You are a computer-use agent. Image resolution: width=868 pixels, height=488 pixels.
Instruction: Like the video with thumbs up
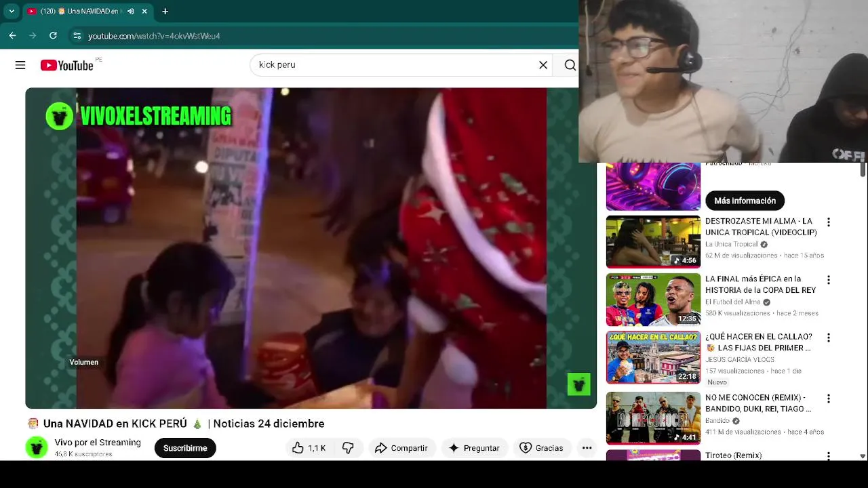[x=309, y=448]
